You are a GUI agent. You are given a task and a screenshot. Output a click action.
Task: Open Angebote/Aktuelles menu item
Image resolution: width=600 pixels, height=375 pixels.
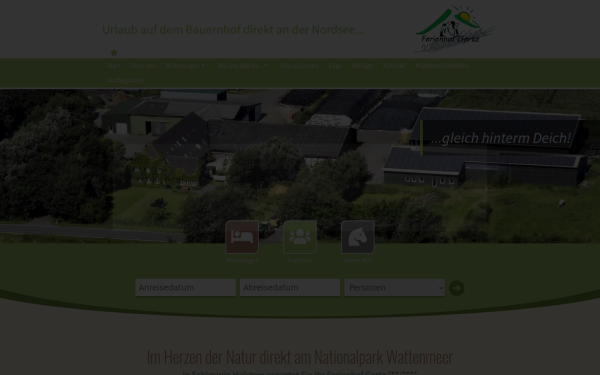(442, 65)
